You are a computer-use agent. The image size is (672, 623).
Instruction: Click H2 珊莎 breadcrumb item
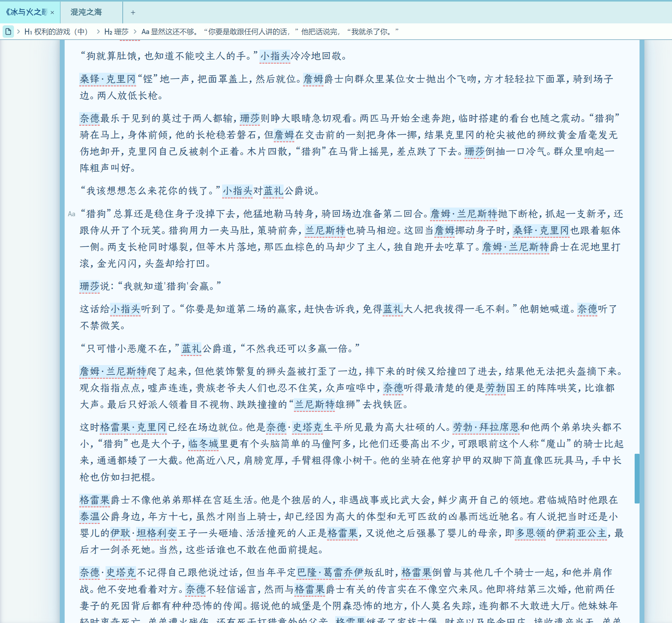point(116,32)
